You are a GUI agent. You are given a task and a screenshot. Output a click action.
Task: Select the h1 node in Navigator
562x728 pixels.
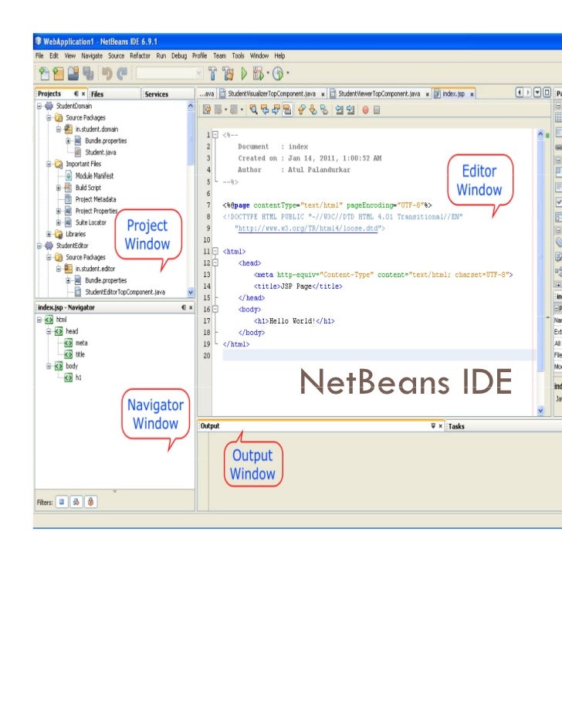pos(78,378)
